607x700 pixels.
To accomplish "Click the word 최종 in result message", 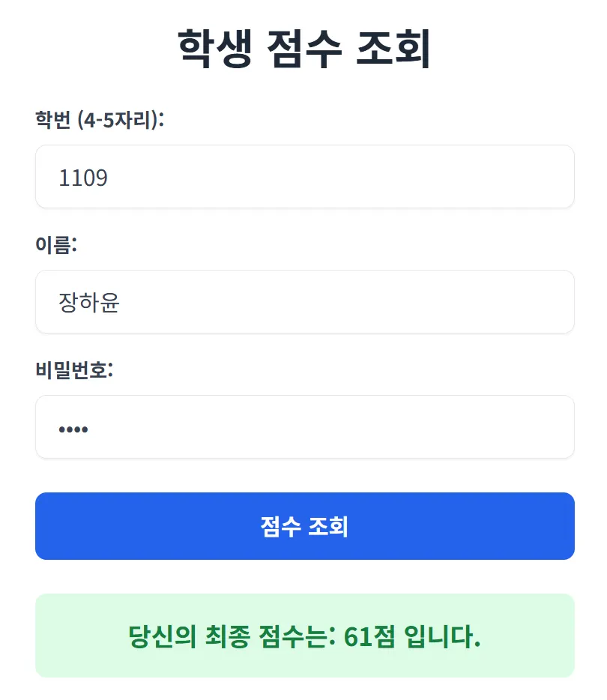I will coord(227,636).
